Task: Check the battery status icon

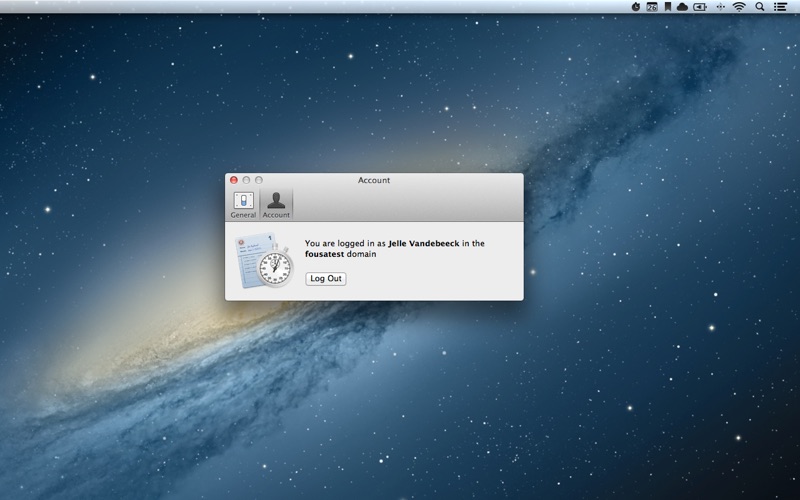Action: [x=700, y=7]
